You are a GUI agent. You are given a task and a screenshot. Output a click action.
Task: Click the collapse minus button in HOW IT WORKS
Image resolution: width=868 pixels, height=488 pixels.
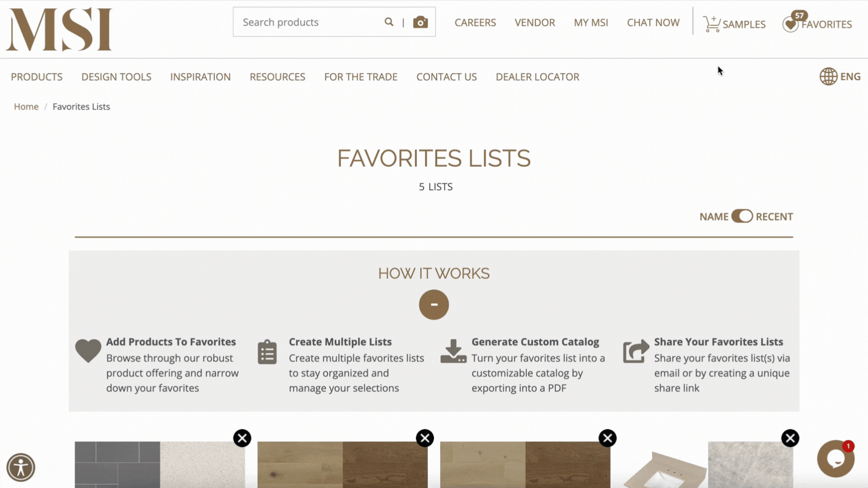click(x=434, y=304)
